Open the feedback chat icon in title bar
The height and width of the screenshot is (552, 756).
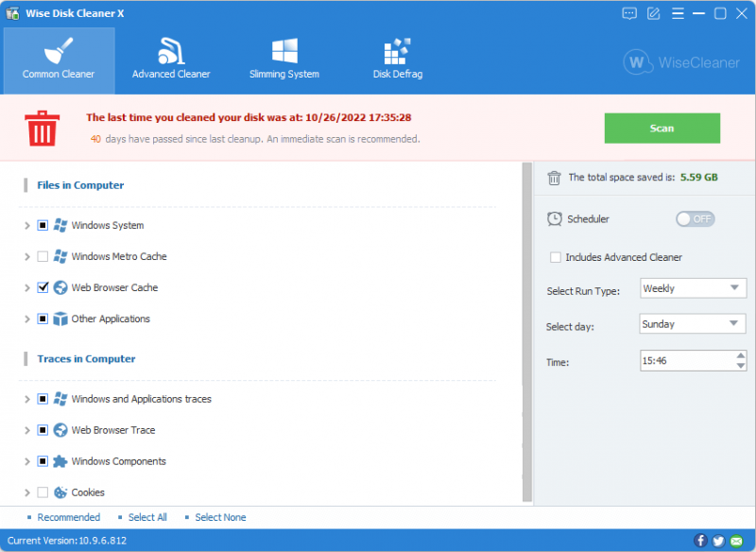click(x=629, y=13)
